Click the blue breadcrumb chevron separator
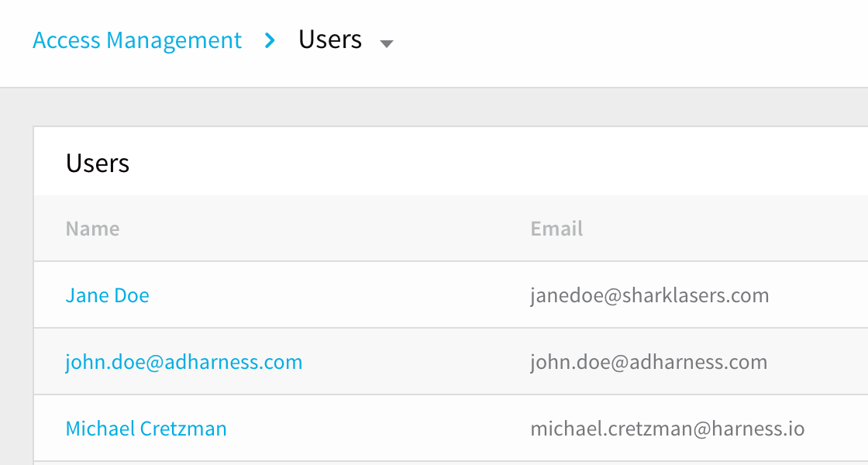Viewport: 868px width, 465px height. pyautogui.click(x=270, y=40)
